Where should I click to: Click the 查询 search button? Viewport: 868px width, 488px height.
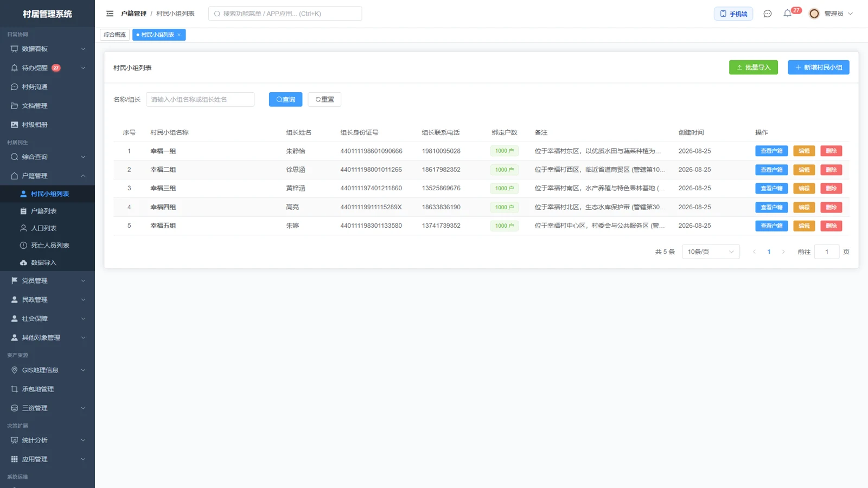click(285, 99)
